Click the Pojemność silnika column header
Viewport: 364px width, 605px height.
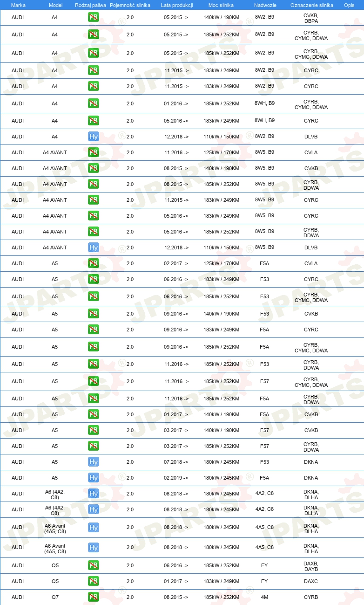pos(130,5)
